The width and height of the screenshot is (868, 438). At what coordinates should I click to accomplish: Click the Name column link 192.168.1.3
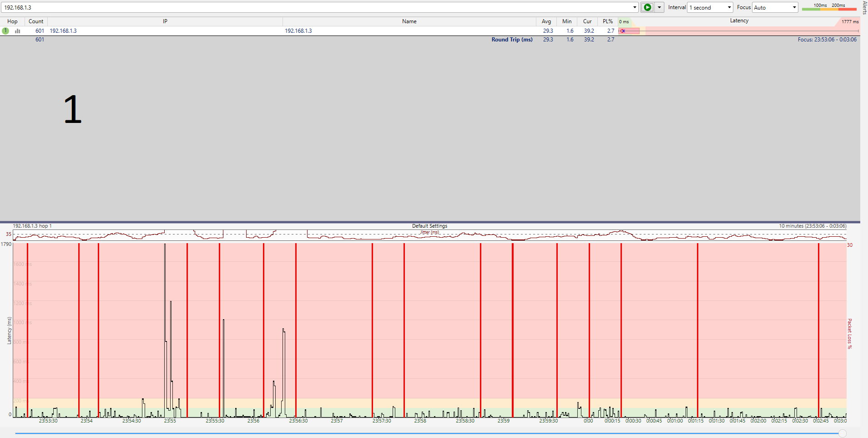298,31
